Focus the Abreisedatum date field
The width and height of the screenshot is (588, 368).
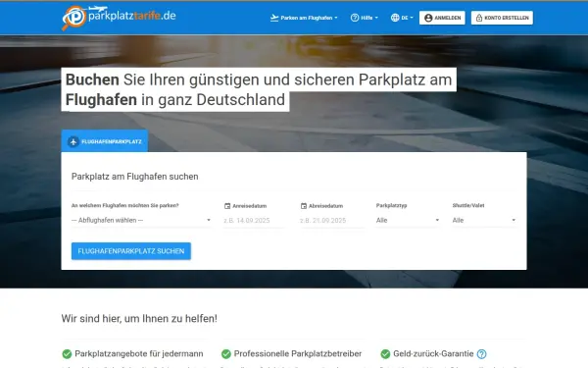click(331, 221)
